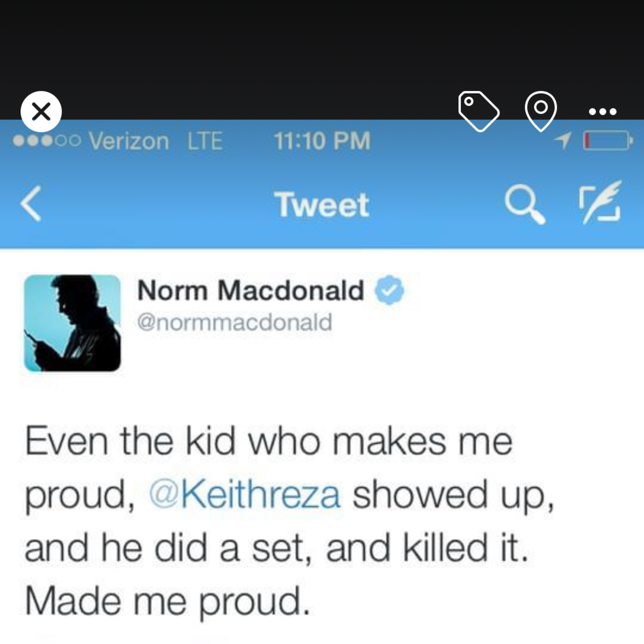Open the three-dot more options menu
The width and height of the screenshot is (644, 644).
point(602,111)
